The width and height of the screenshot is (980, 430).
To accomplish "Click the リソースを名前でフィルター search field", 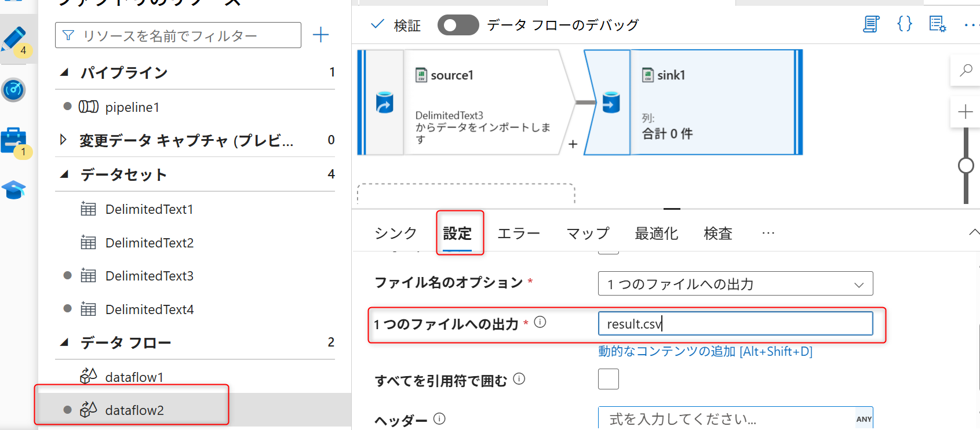I will tap(178, 35).
